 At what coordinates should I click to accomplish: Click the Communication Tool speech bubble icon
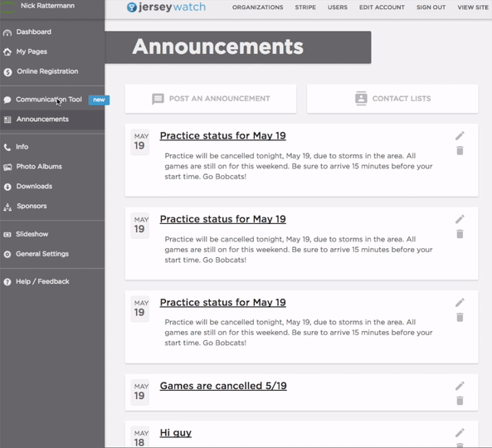(7, 100)
